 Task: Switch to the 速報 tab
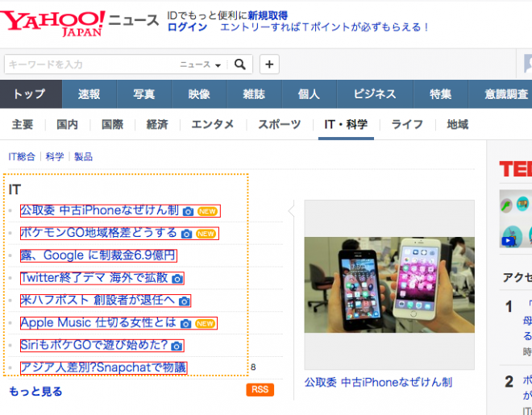click(x=89, y=94)
